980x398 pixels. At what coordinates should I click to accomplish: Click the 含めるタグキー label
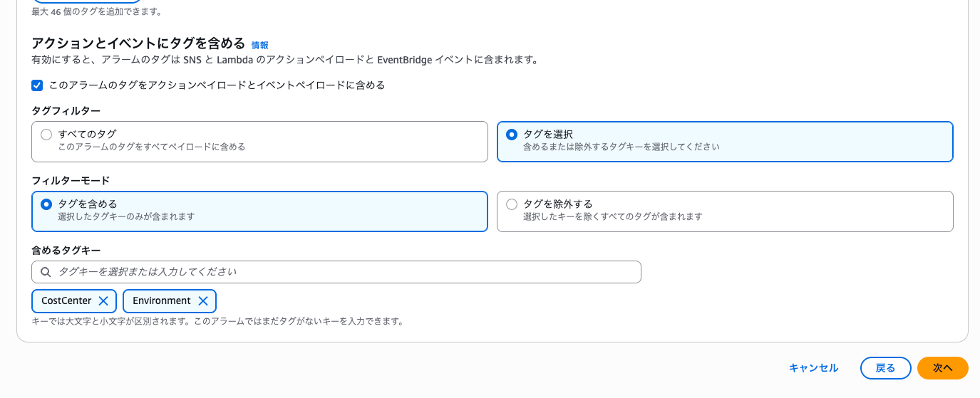(x=66, y=251)
